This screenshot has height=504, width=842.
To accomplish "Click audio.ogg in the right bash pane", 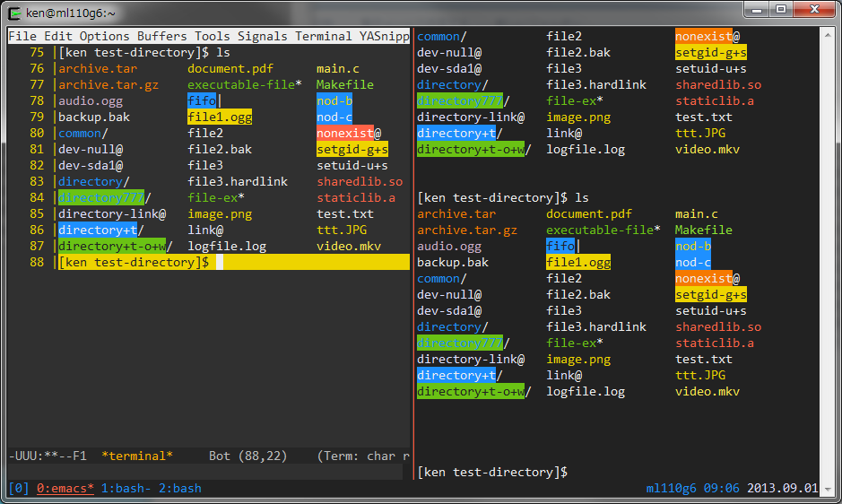I will [449, 246].
